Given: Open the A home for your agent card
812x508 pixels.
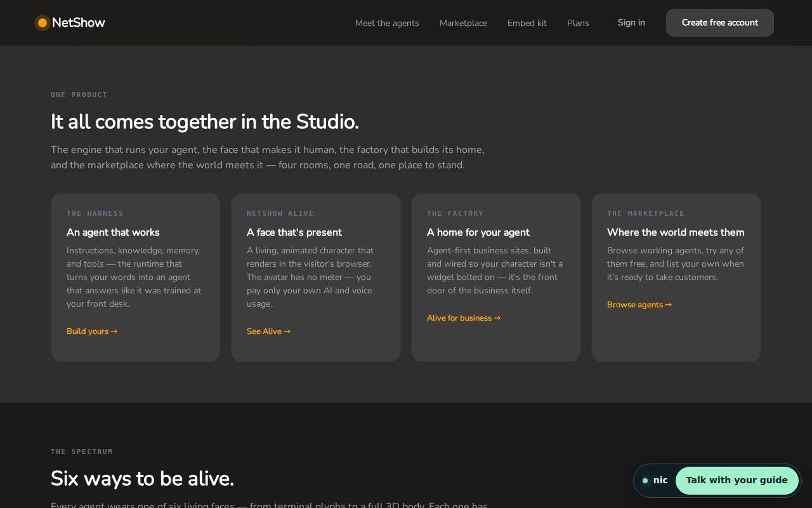Looking at the screenshot, I should pyautogui.click(x=496, y=277).
